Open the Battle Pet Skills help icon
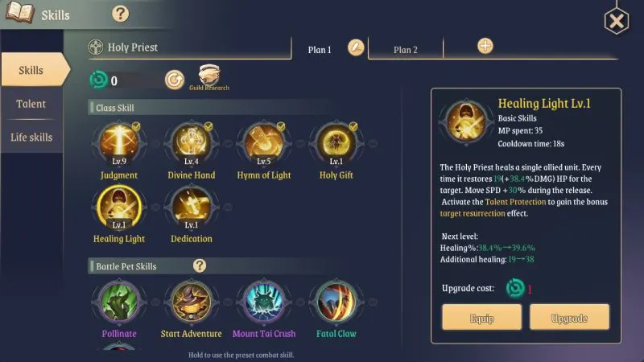 pos(200,265)
